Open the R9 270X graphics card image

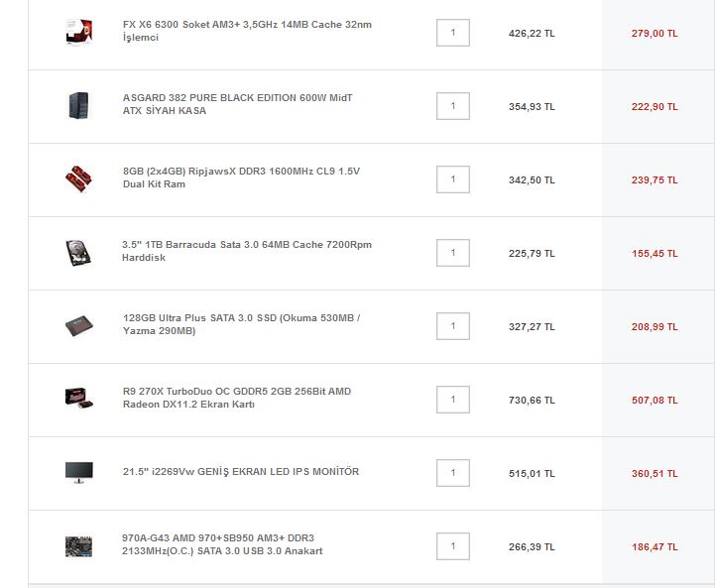79,398
